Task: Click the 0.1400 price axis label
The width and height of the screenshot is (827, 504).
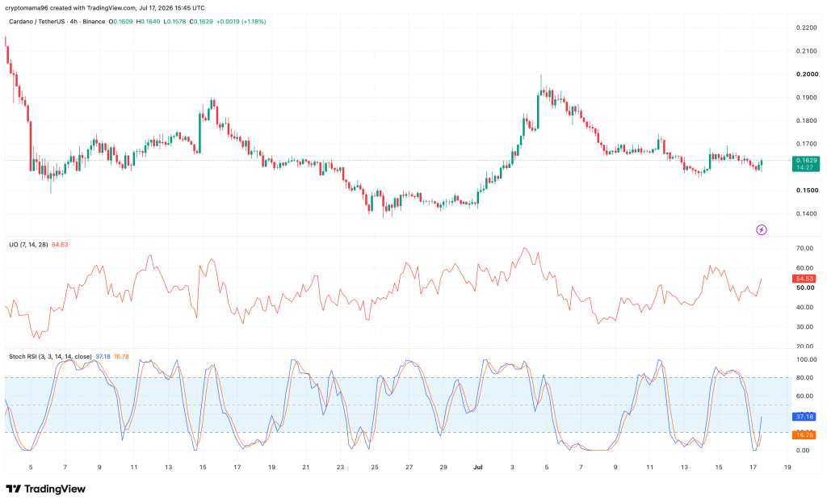Action: [807, 213]
